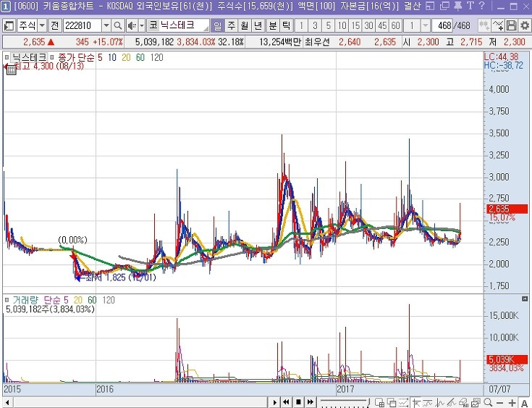Choose the 15 interval preset button
Viewport: 532px width, 408px height.
coord(355,25)
